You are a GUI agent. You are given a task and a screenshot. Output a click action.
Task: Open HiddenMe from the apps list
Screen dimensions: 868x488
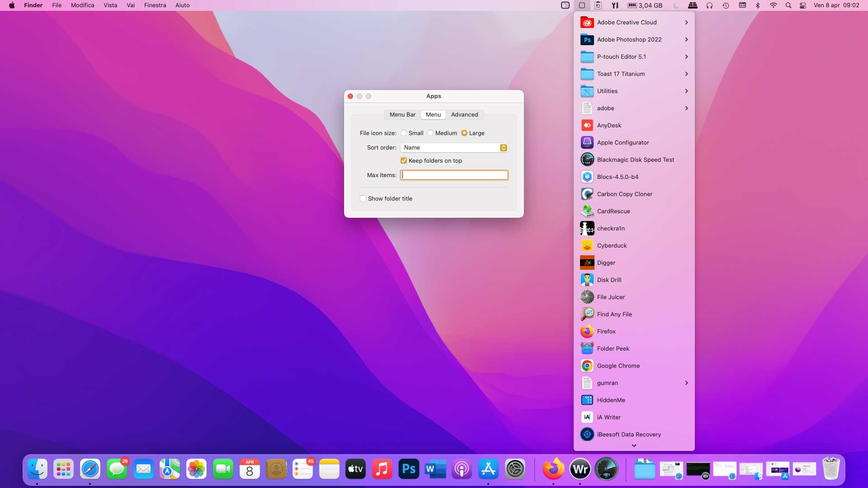coord(611,400)
